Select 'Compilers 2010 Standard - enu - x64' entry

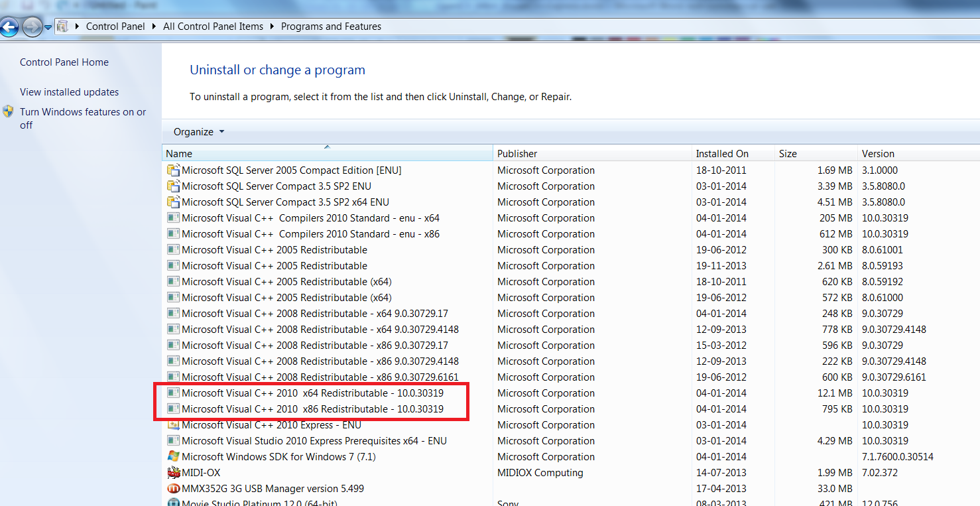(311, 218)
